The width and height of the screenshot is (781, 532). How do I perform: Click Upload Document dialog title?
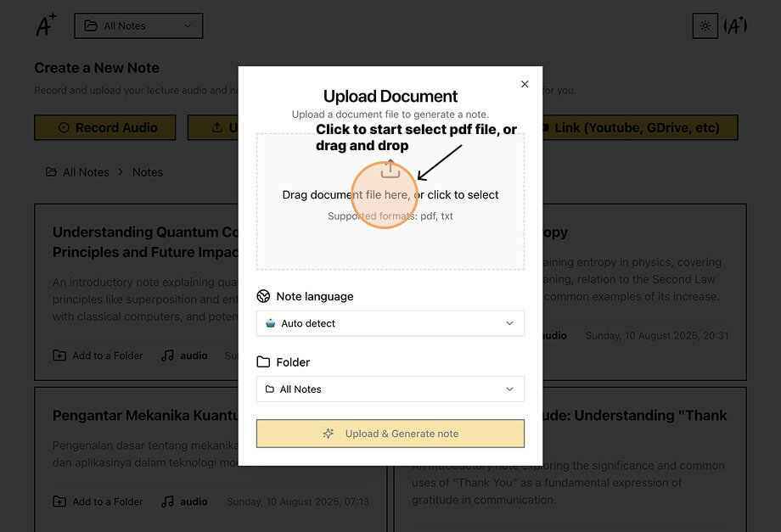tap(390, 96)
